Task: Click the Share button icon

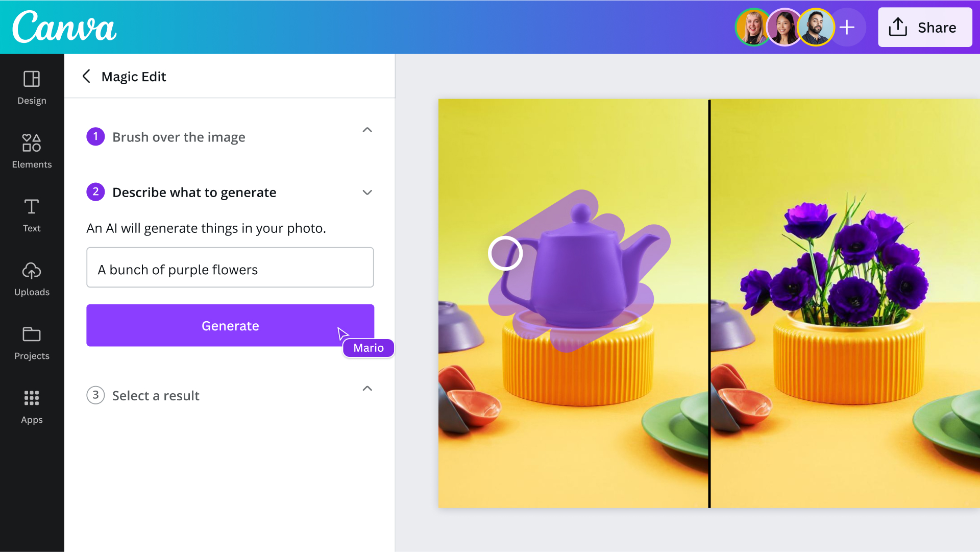Action: 897,28
